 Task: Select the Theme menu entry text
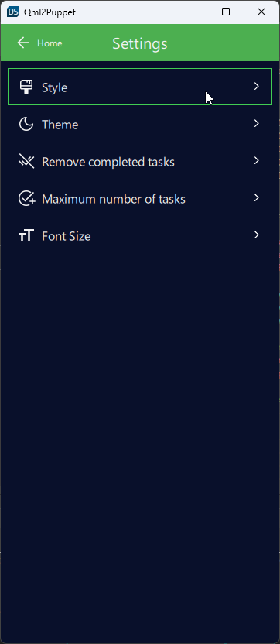coord(60,125)
